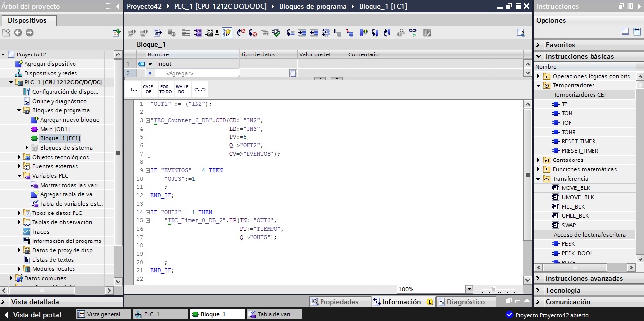Expand the Contadores instruction folder
Screen dimensions: 644x321
[x=538, y=160]
